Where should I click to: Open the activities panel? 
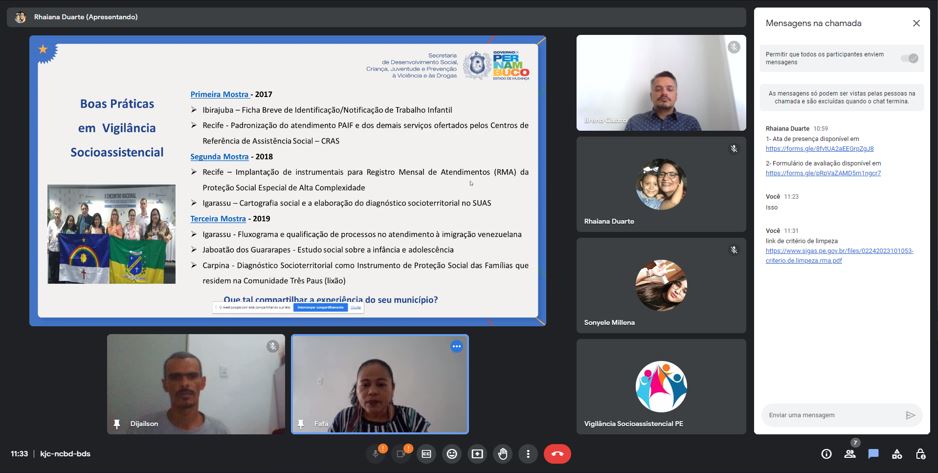click(896, 454)
